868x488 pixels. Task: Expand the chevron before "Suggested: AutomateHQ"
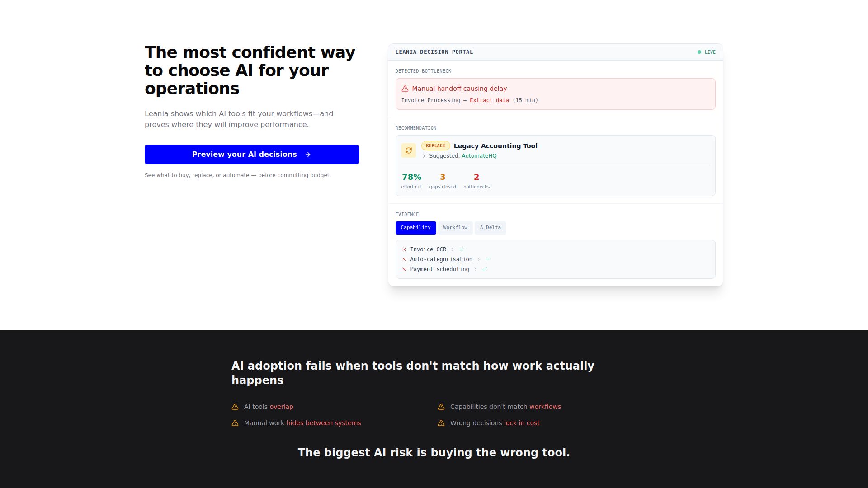[424, 156]
